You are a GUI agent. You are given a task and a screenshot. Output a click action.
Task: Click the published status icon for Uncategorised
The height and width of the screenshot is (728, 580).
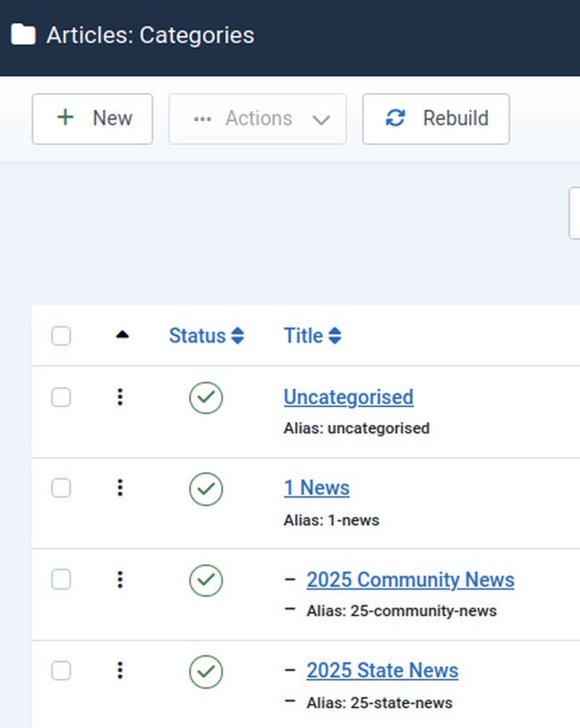coord(206,398)
